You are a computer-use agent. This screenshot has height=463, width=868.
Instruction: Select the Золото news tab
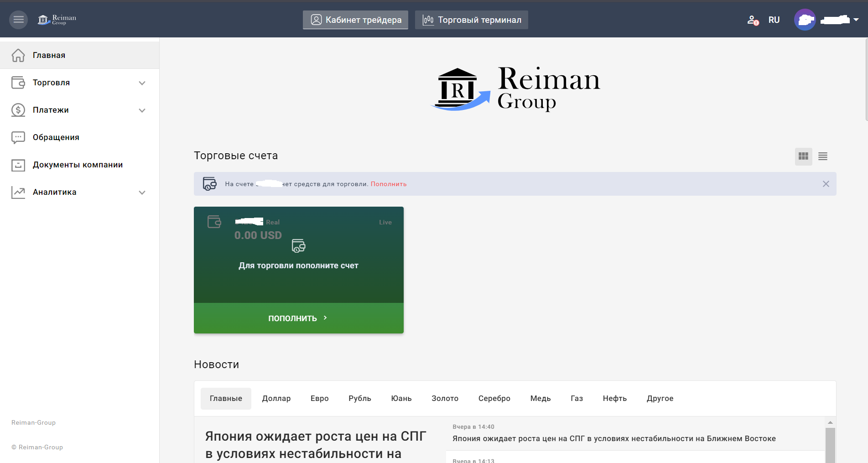pos(445,399)
